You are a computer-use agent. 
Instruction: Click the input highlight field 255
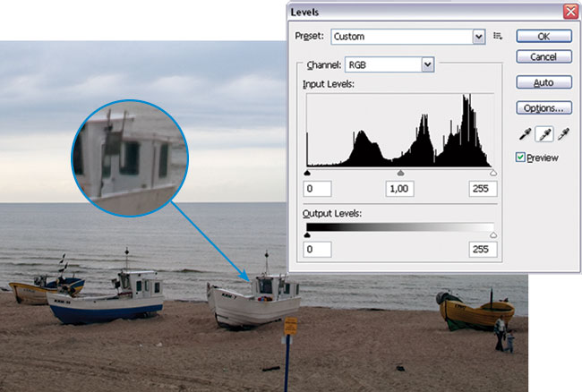click(483, 189)
